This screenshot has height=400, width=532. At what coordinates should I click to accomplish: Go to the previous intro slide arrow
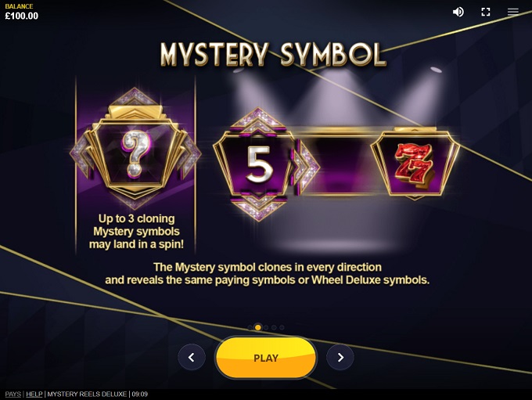pos(192,357)
